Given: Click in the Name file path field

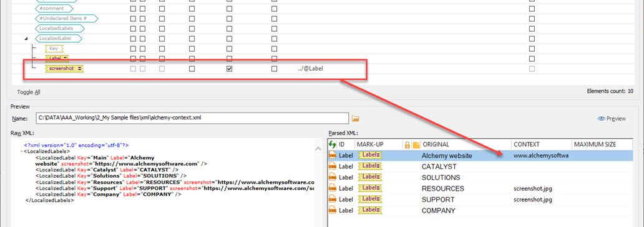Looking at the screenshot, I should pos(192,118).
